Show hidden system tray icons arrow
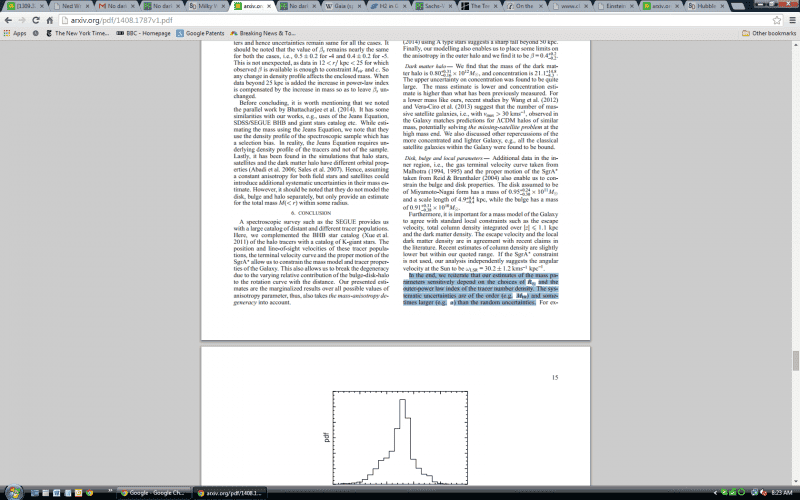This screenshot has width=800, height=500. pyautogui.click(x=715, y=493)
